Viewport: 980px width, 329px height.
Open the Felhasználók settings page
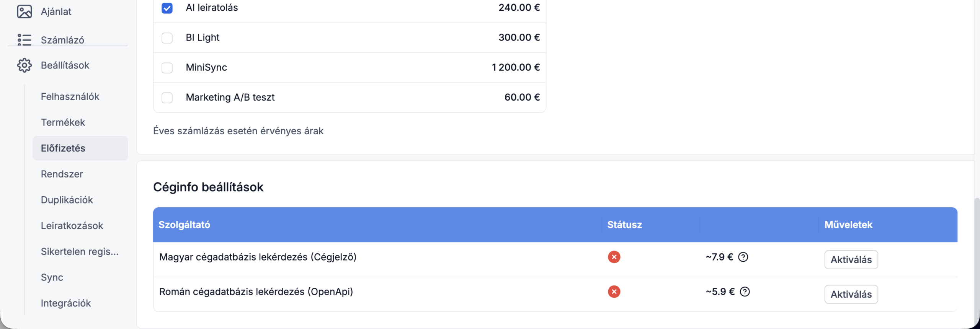click(x=70, y=96)
